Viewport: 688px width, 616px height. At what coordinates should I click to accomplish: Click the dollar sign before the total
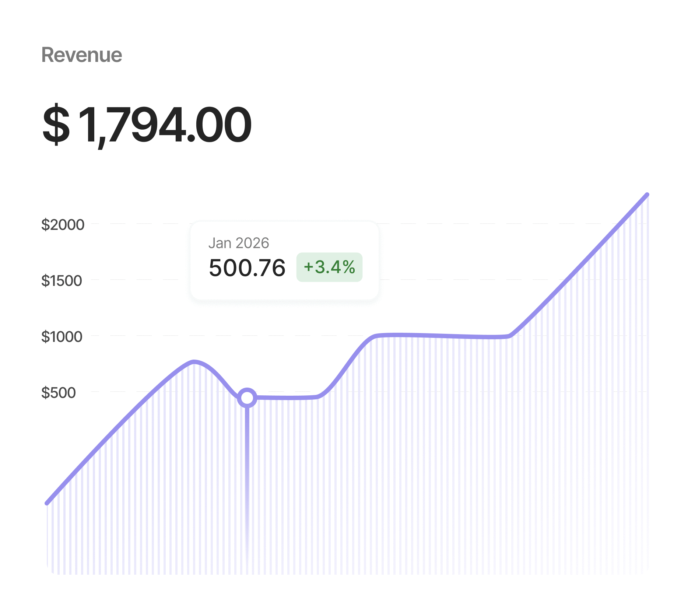coord(56,125)
